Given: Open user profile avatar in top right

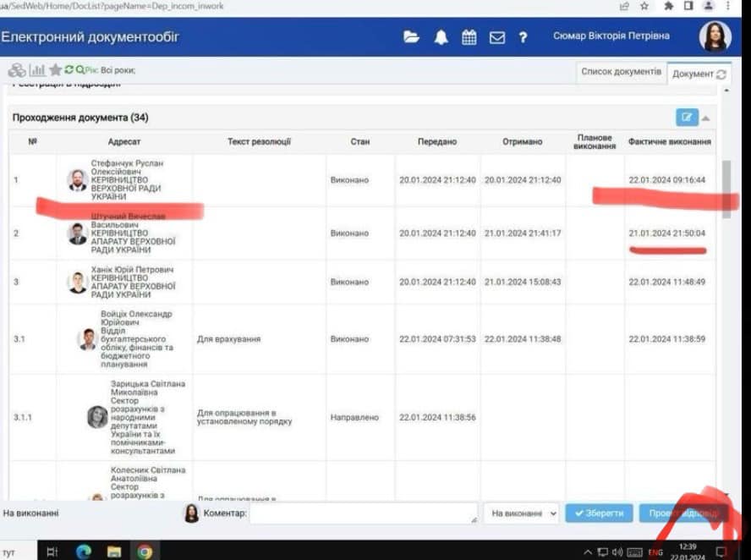Looking at the screenshot, I should [715, 37].
